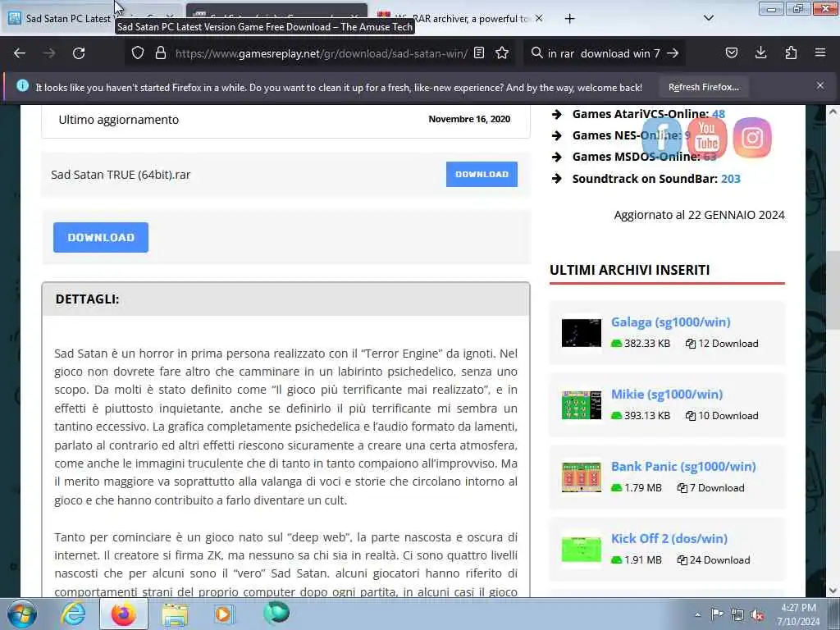Switch to RAR archiver tab
840x630 pixels.
pyautogui.click(x=461, y=19)
